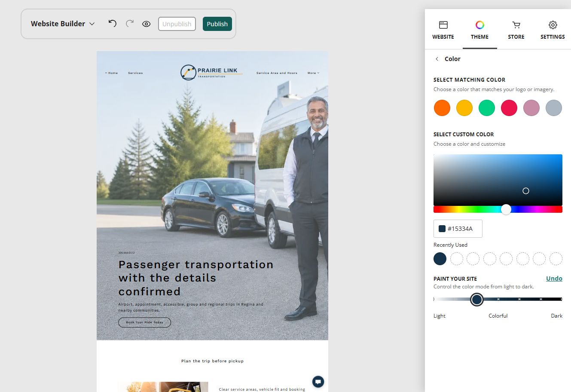Click the Undo link under Paint Your Site
The image size is (571, 392).
coord(554,279)
